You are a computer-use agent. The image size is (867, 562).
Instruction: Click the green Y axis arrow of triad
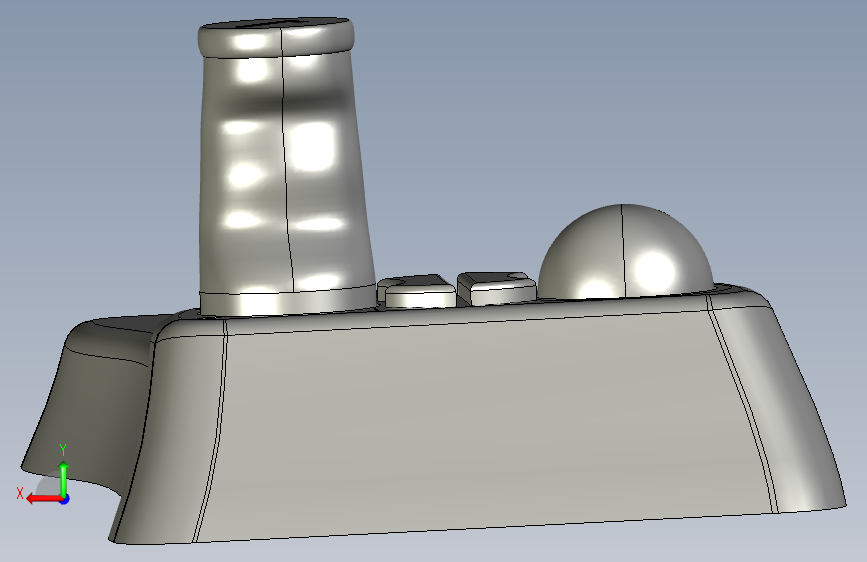(64, 478)
